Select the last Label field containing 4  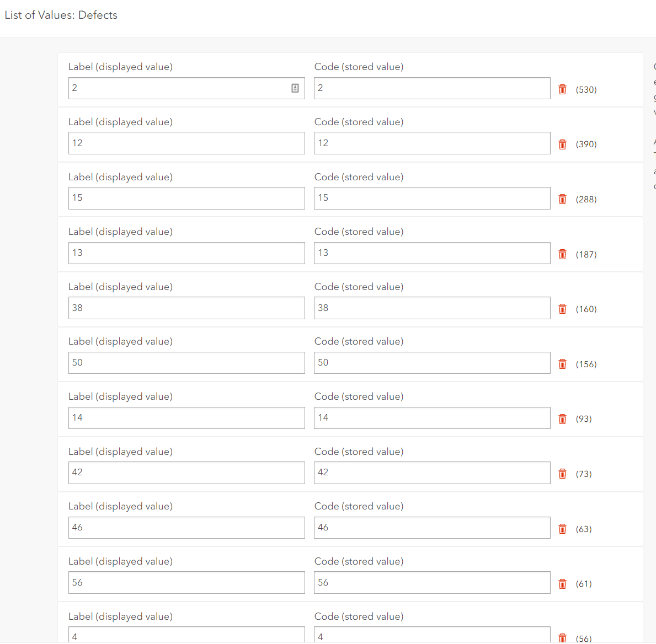[x=186, y=635]
